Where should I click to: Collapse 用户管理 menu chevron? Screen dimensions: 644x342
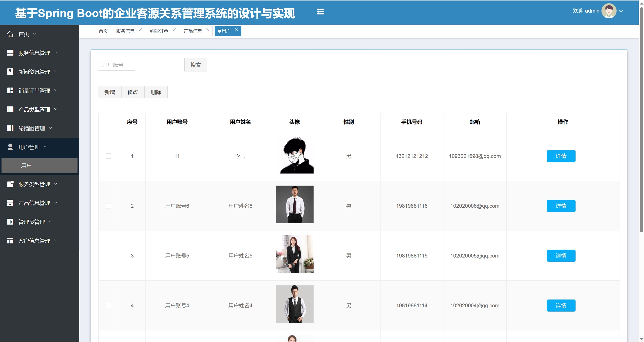coord(45,147)
